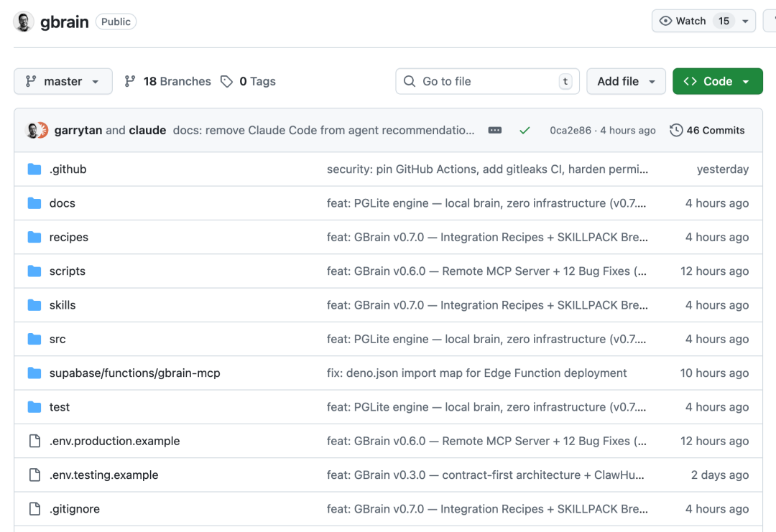Open the .env.production.example file

click(x=114, y=441)
